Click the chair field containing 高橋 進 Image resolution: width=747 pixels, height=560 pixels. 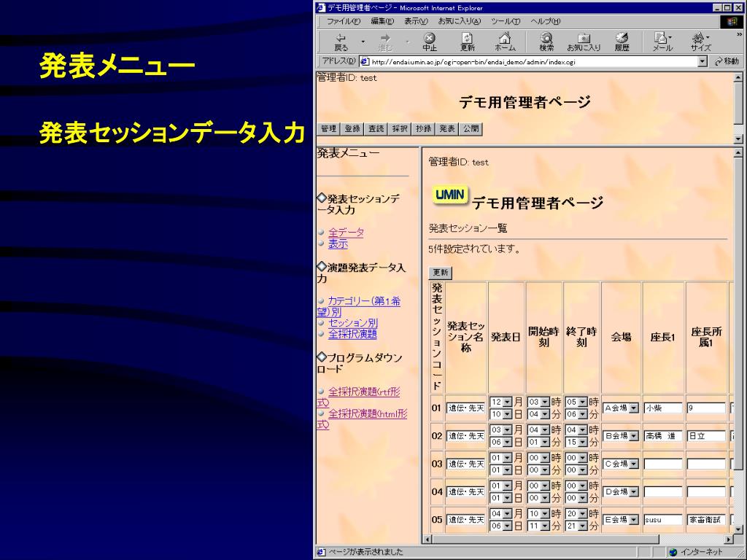click(663, 436)
